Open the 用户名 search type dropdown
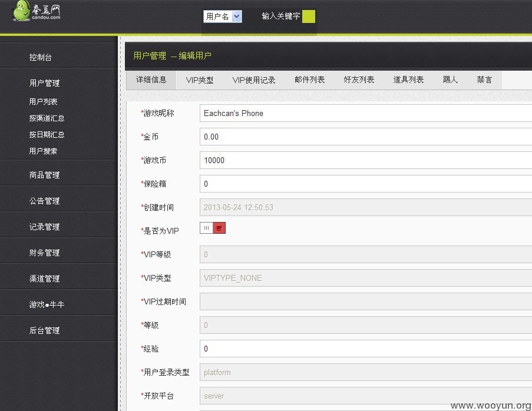 coord(223,16)
